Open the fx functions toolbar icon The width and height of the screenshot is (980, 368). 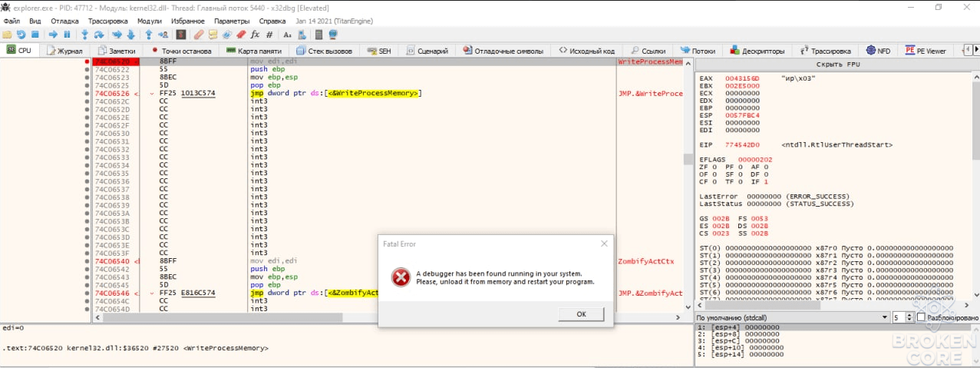[255, 35]
